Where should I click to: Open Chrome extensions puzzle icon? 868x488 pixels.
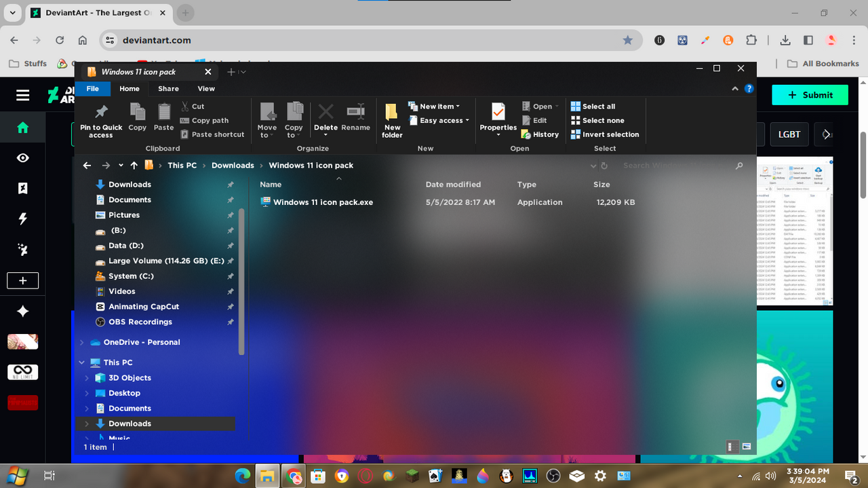click(x=751, y=40)
